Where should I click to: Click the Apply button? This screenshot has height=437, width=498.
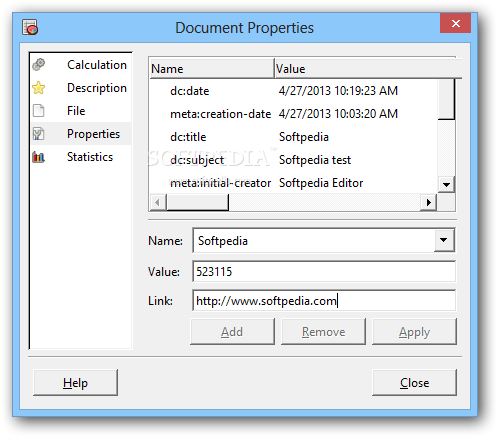click(414, 332)
